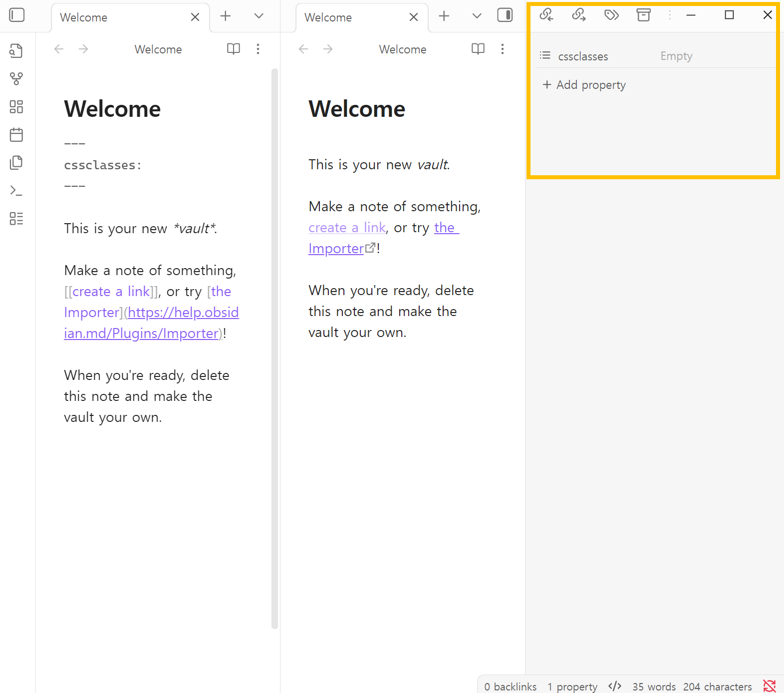Click the Welcome heading in the reading pane
The image size is (784, 693).
[357, 109]
